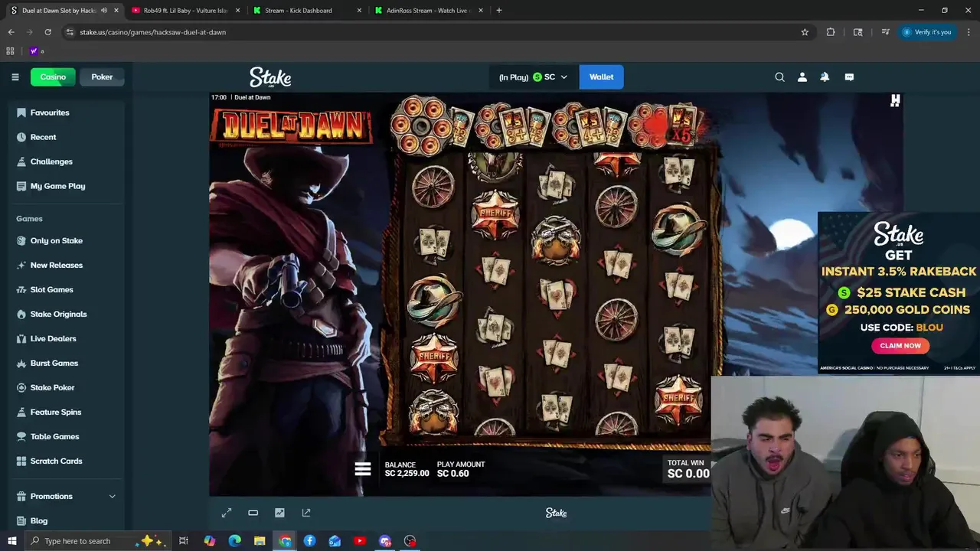Open the Hacksaw game menu icon
The height and width of the screenshot is (551, 980).
tap(363, 468)
